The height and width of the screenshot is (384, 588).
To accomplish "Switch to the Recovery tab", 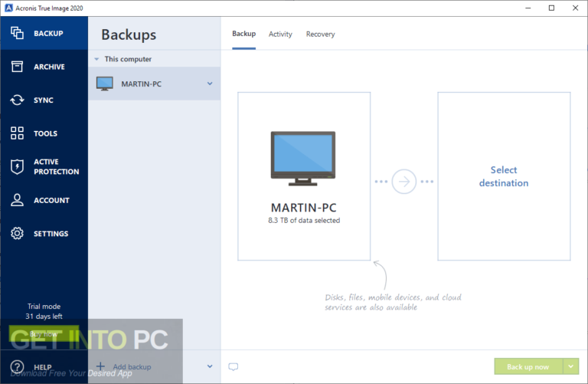I will coord(320,34).
